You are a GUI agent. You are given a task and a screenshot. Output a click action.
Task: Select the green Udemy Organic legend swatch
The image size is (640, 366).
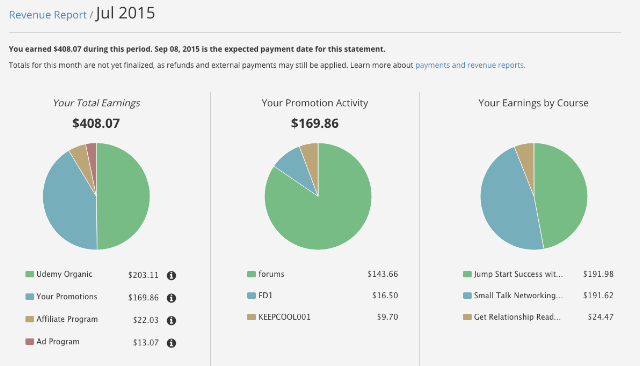click(29, 274)
